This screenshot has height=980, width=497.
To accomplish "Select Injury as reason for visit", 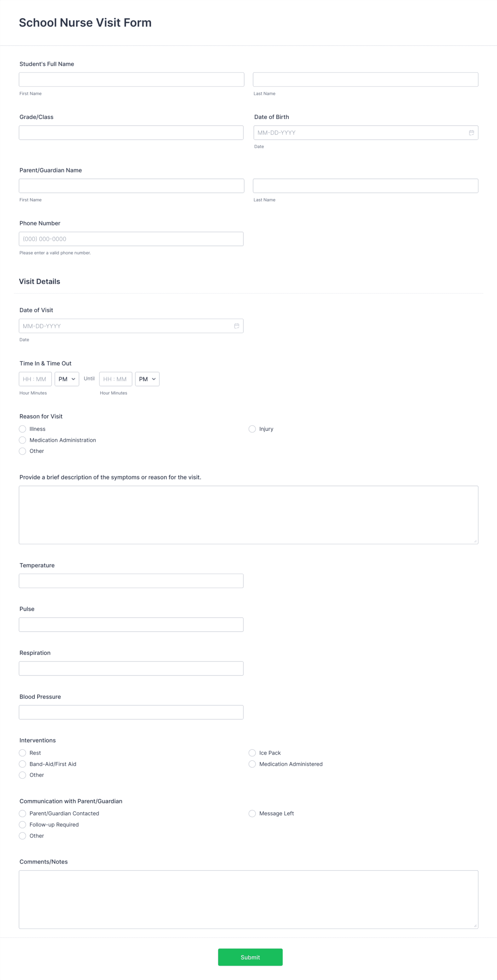I will tap(252, 429).
